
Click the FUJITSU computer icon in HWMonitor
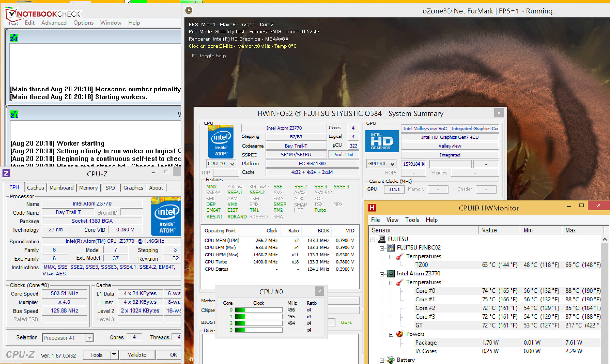pos(382,239)
